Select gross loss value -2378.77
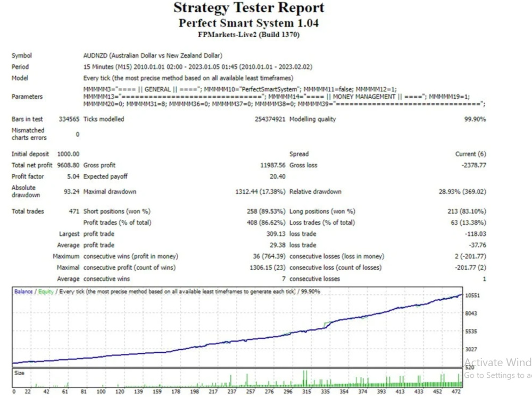The image size is (532, 398). tap(473, 165)
